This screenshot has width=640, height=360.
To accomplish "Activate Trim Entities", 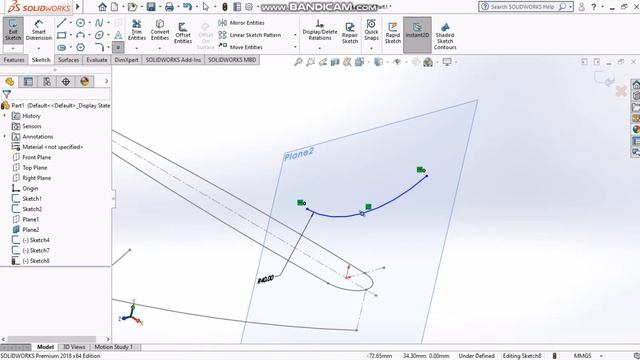I will click(x=137, y=30).
